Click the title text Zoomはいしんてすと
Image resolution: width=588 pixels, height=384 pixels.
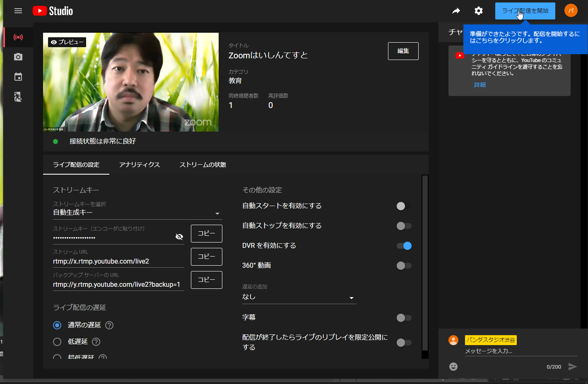click(x=268, y=55)
